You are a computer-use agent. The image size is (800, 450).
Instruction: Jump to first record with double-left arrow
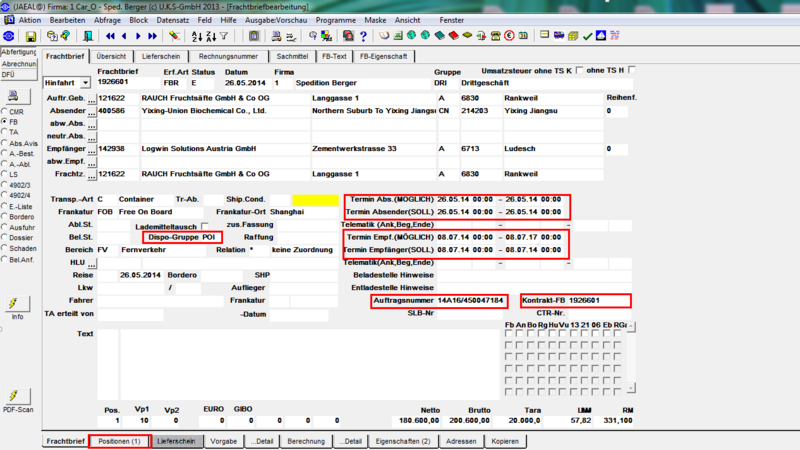click(110, 36)
